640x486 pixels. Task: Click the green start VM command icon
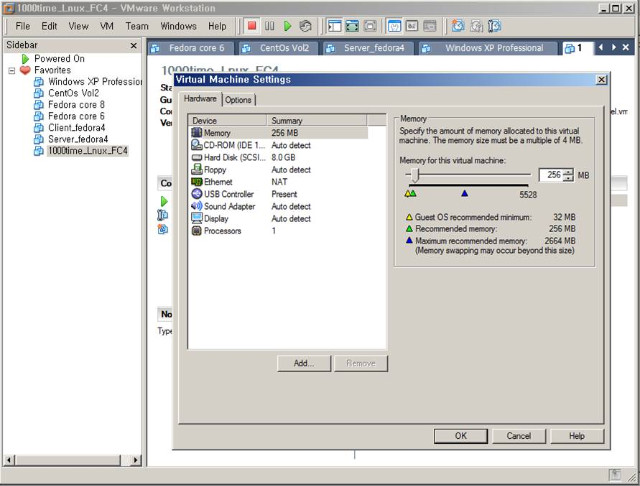coord(164,201)
